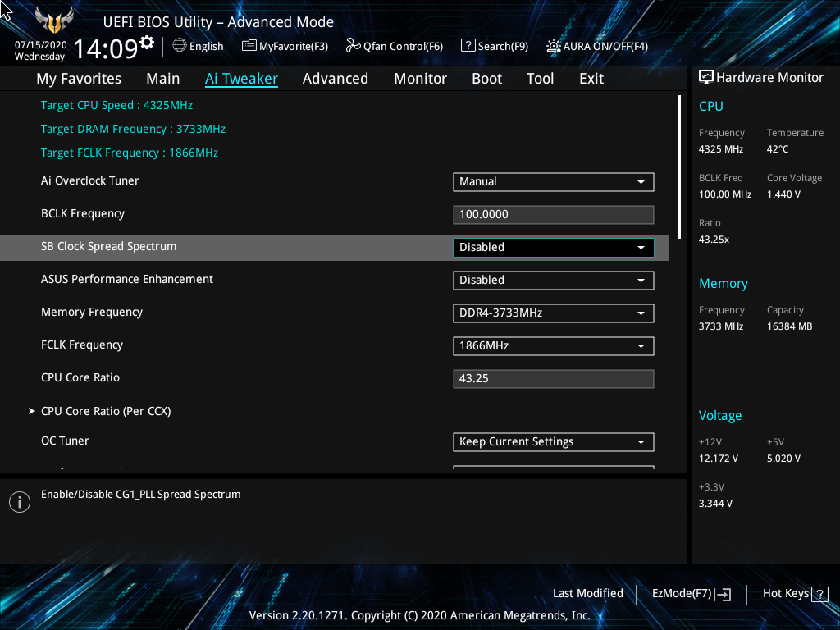This screenshot has width=840, height=630.
Task: Click the Hot Keys question mark icon
Action: [819, 594]
